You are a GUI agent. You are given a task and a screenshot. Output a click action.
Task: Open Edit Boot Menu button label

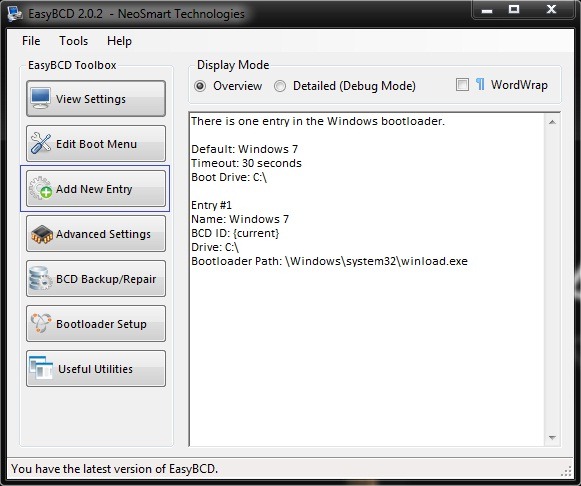[x=96, y=144]
